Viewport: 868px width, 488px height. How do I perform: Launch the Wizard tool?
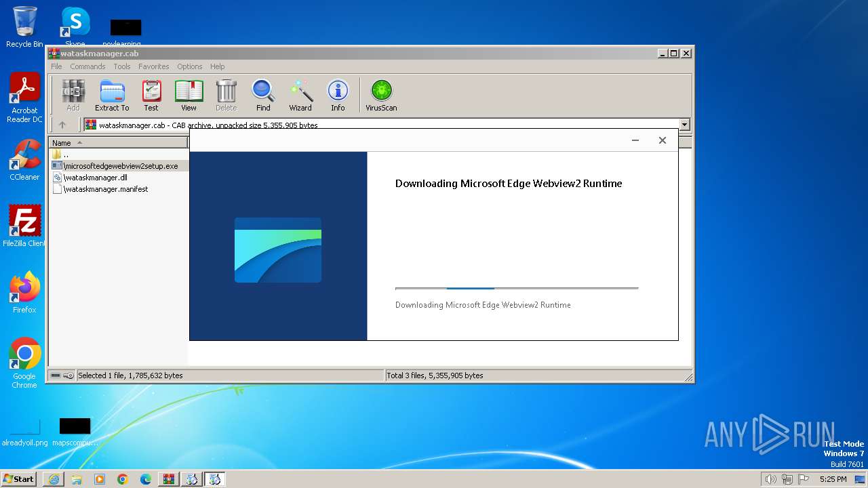[x=300, y=96]
